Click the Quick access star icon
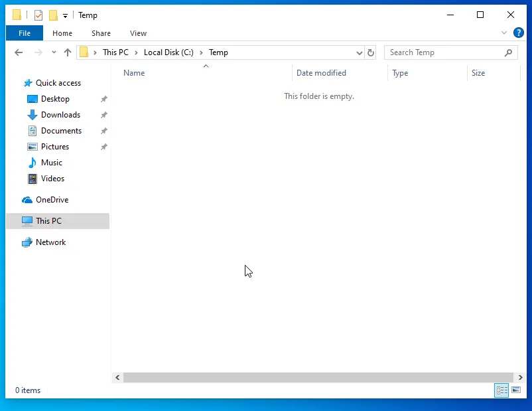The height and width of the screenshot is (411, 532). pos(28,83)
